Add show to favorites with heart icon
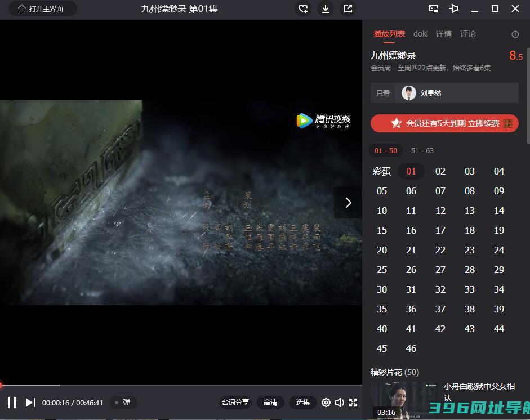The image size is (530, 420). click(x=303, y=8)
